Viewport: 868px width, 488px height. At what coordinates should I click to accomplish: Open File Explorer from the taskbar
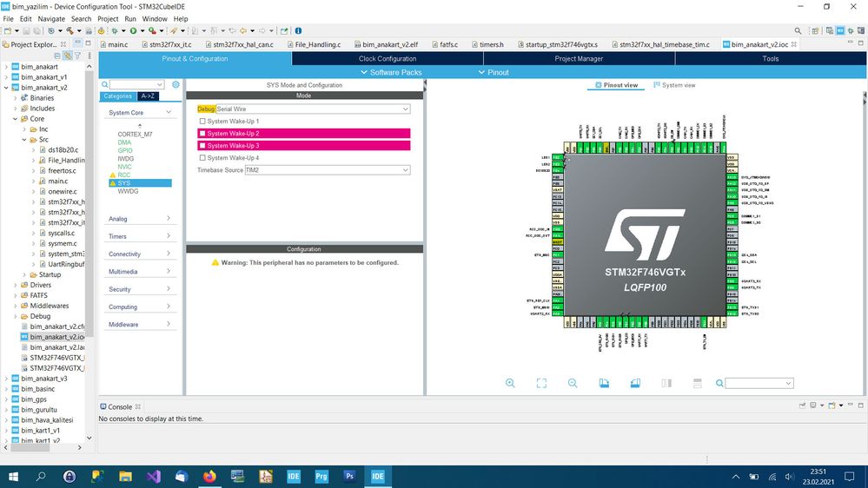tap(126, 477)
